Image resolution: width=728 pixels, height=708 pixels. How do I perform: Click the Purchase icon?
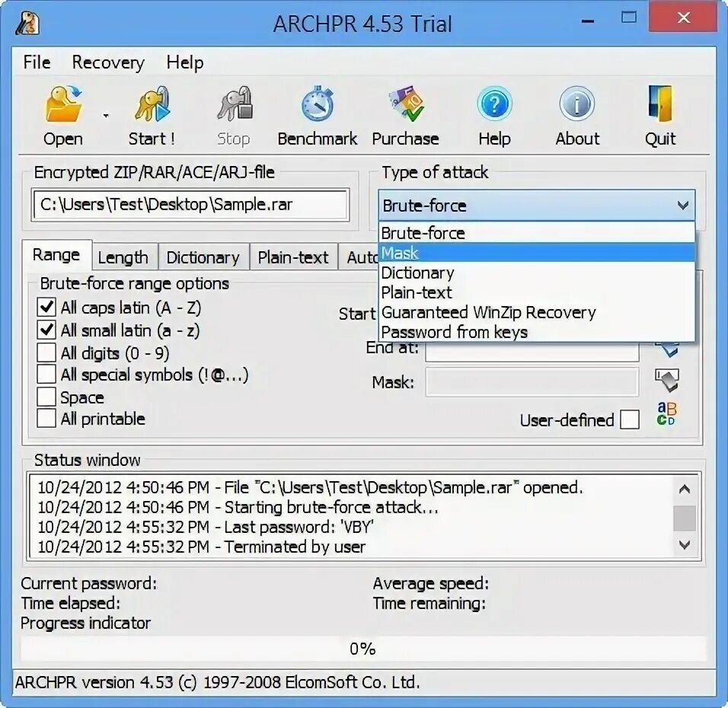tap(406, 104)
